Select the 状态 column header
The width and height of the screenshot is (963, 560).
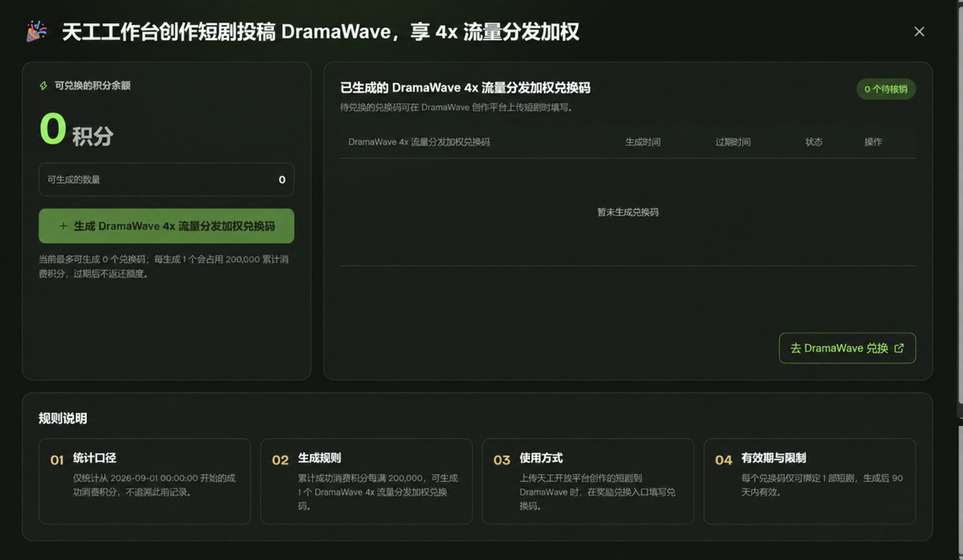click(x=814, y=142)
